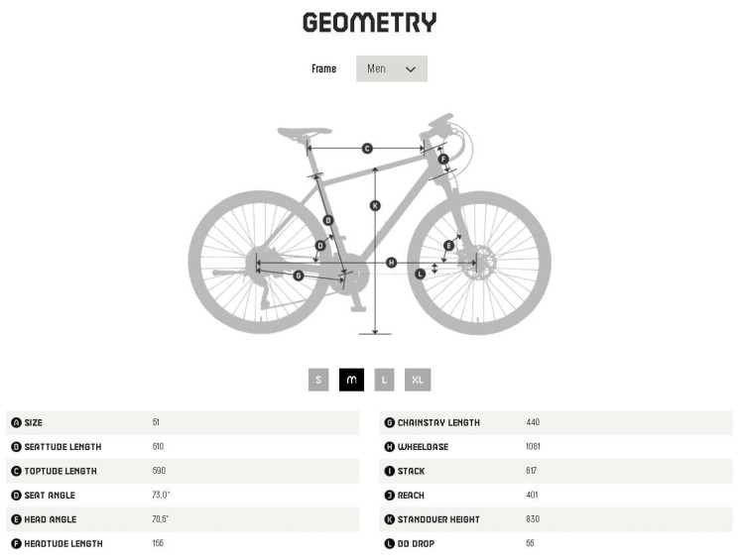Select chainstay length marker G in diagram
Image resolution: width=744 pixels, height=560 pixels.
[x=299, y=276]
